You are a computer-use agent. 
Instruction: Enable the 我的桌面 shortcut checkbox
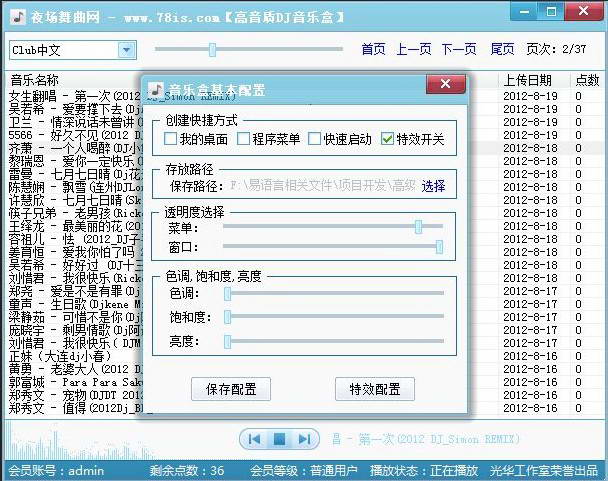pyautogui.click(x=172, y=139)
